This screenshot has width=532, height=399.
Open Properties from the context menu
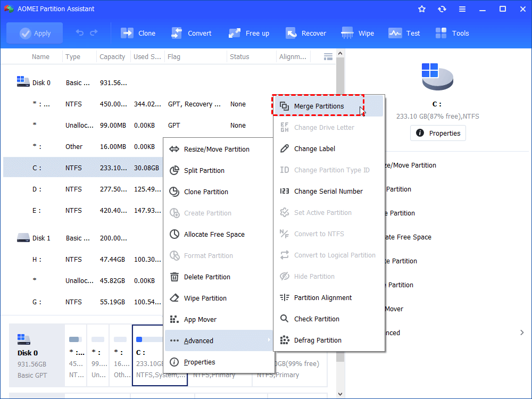[x=219, y=362]
